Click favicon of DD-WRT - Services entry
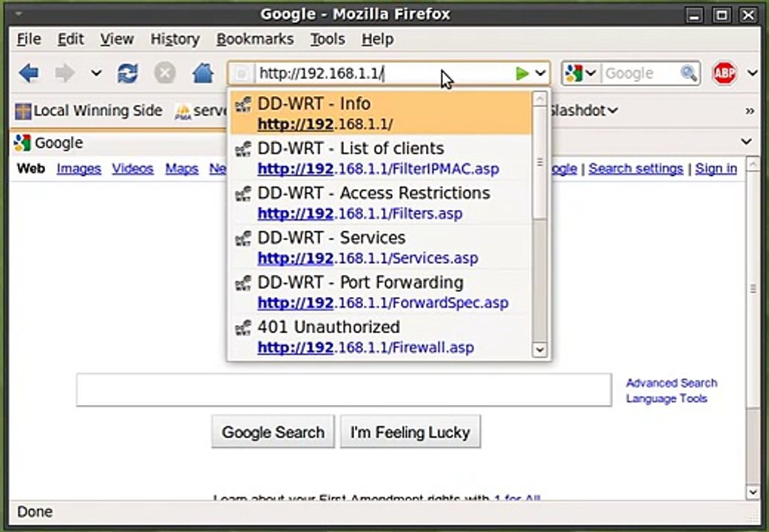This screenshot has height=532, width=769. 243,239
